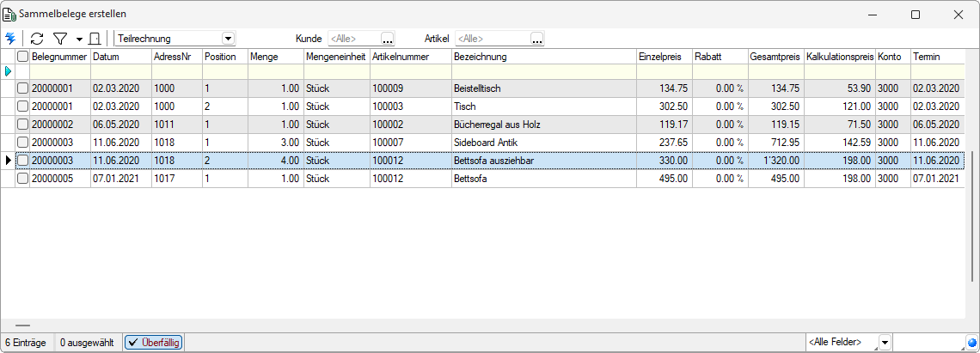Click the blue sphere search button

tap(971, 343)
